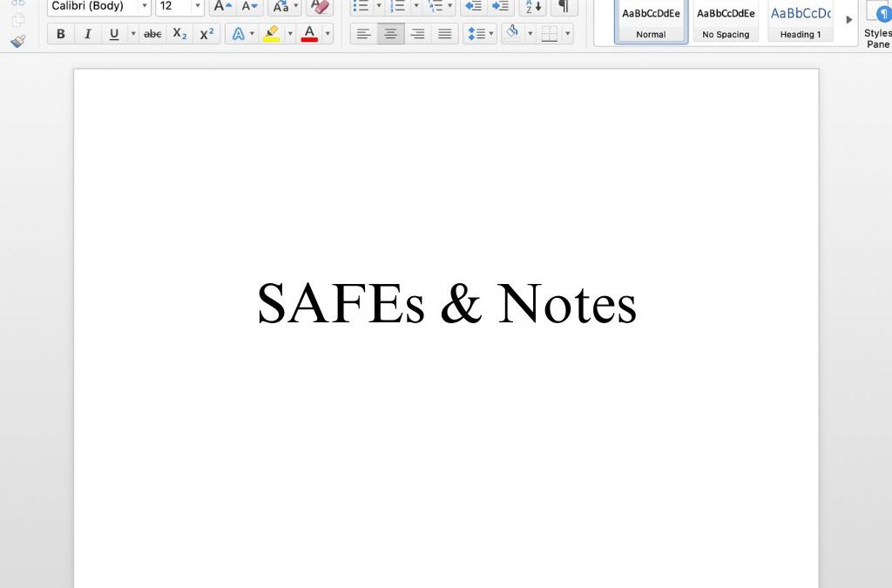Open borders dropdown arrow

[x=568, y=34]
